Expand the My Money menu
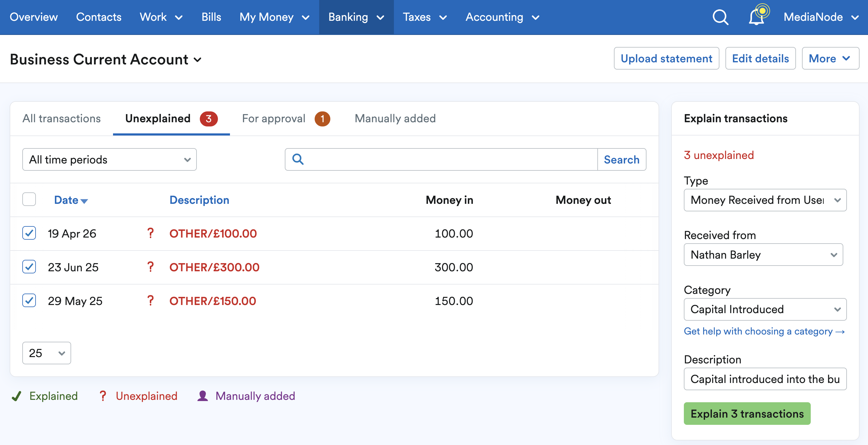 [274, 17]
